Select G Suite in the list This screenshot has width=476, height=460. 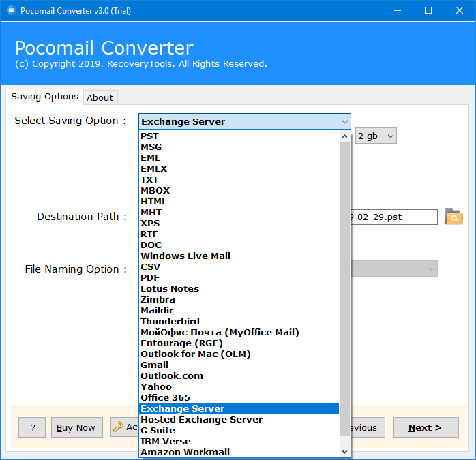click(239, 430)
